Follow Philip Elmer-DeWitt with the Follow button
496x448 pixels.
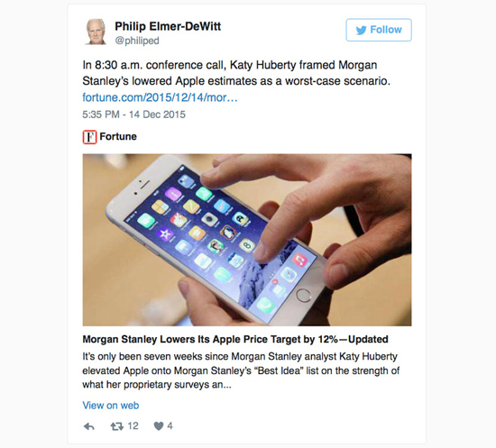click(379, 30)
